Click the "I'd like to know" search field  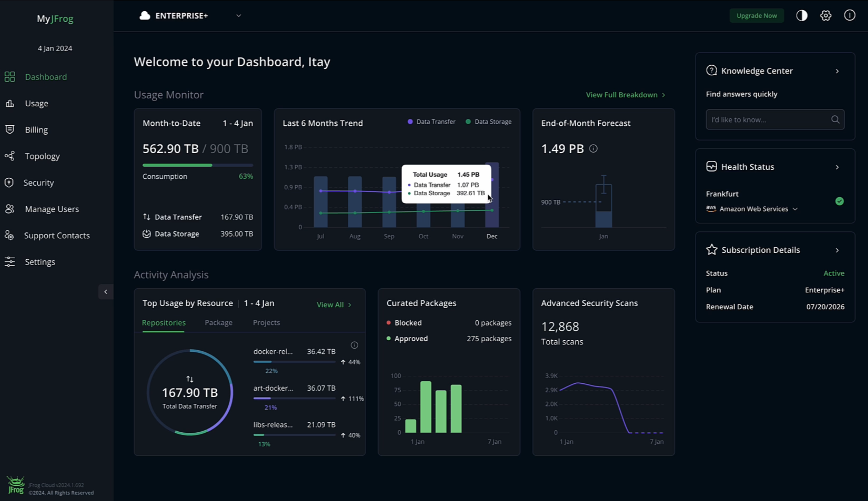(767, 120)
